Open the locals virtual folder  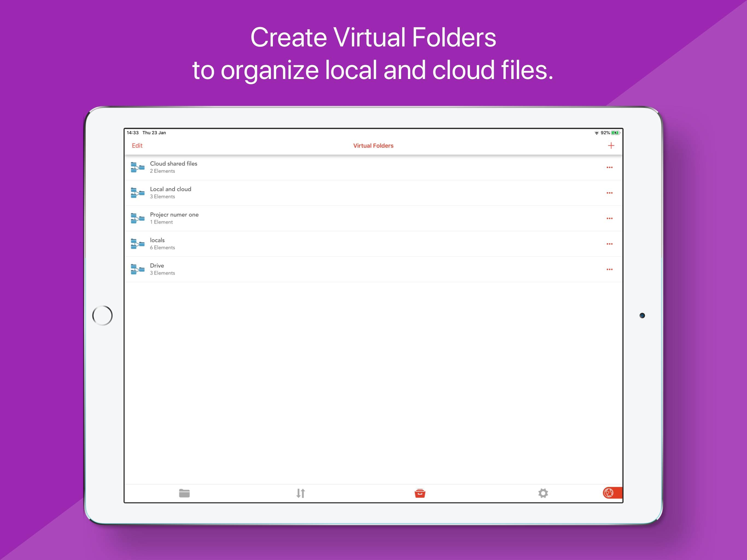[157, 240]
